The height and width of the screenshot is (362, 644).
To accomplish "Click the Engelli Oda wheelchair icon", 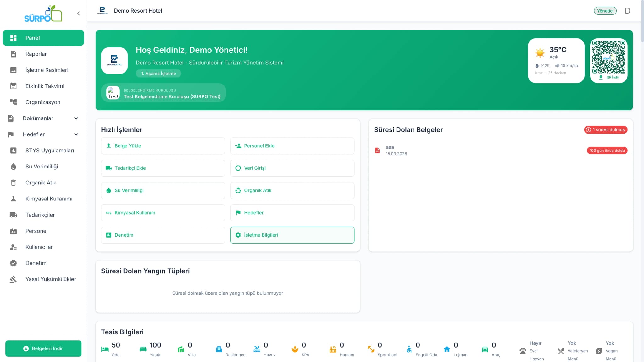I will pyautogui.click(x=409, y=349).
